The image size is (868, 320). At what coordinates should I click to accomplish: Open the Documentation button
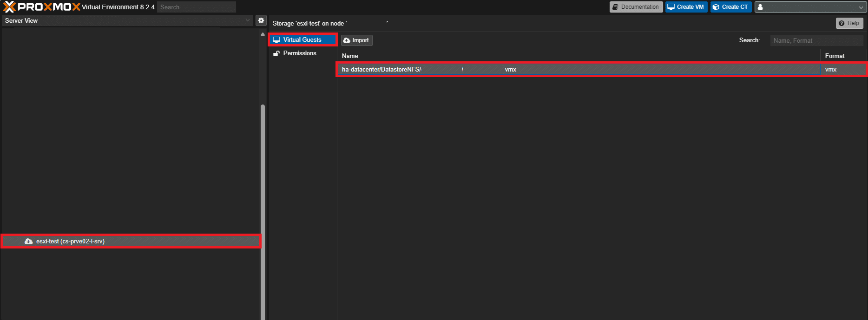636,7
